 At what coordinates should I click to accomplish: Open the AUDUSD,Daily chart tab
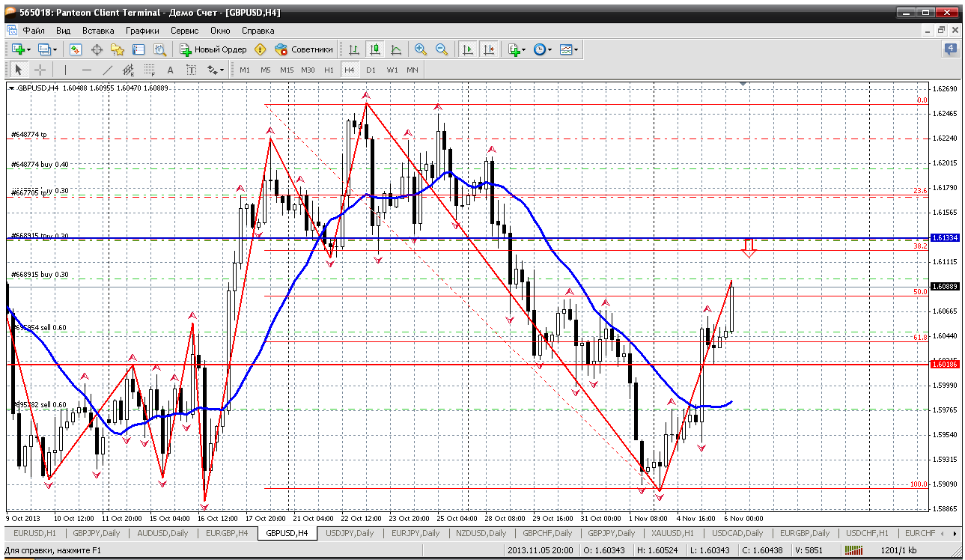coord(162,533)
